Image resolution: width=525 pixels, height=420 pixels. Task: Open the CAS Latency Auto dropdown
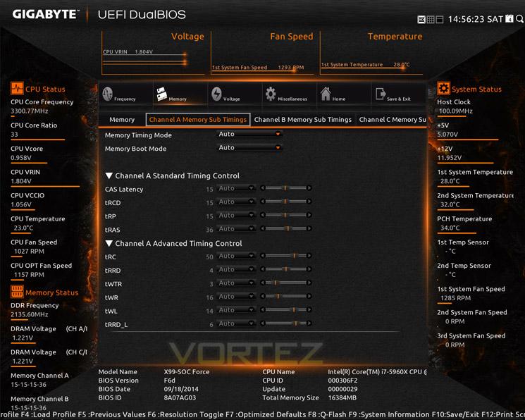(x=236, y=189)
